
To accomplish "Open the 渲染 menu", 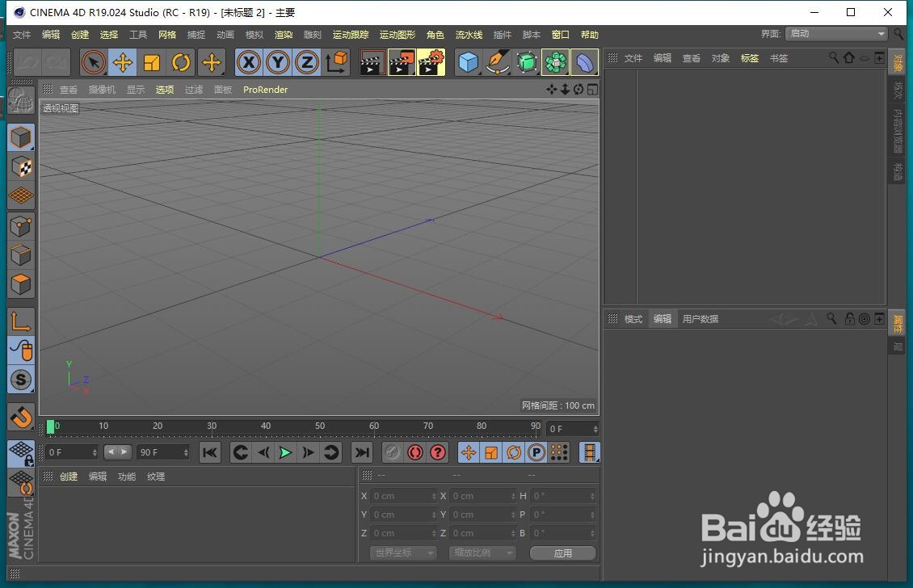I will (x=284, y=35).
